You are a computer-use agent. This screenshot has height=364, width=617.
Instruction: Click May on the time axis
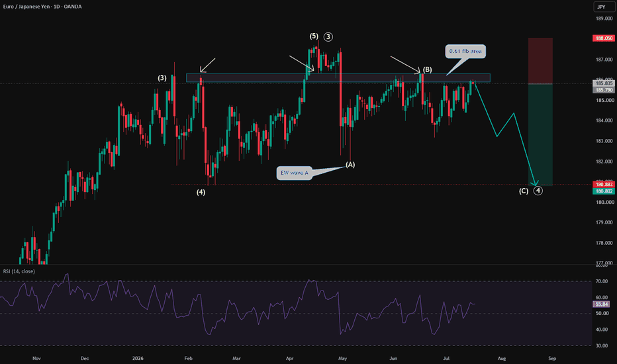(x=342, y=359)
